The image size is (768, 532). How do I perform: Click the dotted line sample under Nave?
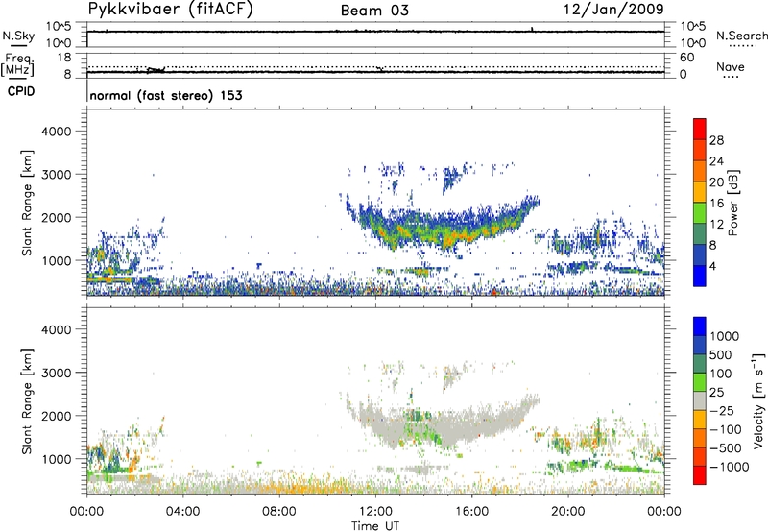[x=732, y=78]
